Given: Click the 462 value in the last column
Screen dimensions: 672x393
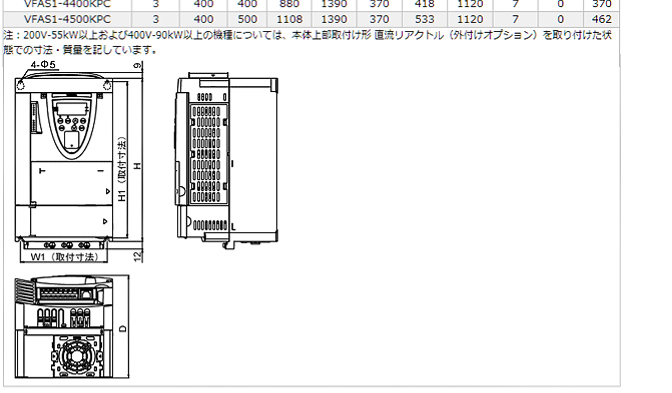Looking at the screenshot, I should click(601, 19).
